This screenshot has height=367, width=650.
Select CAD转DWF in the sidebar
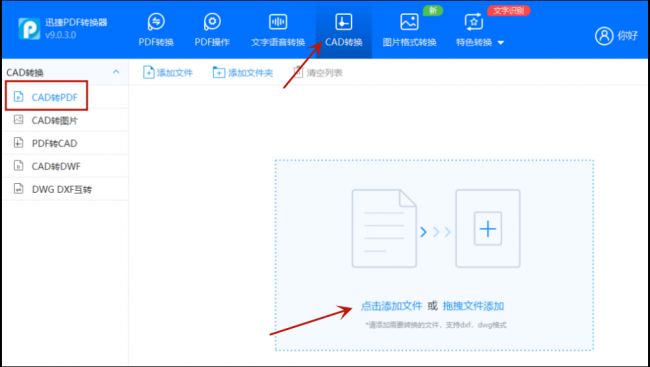coord(65,166)
